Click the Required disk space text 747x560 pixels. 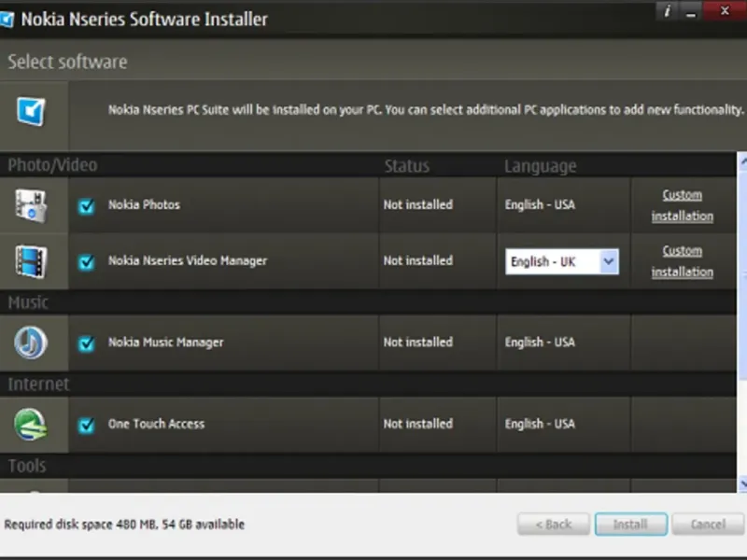(x=124, y=525)
